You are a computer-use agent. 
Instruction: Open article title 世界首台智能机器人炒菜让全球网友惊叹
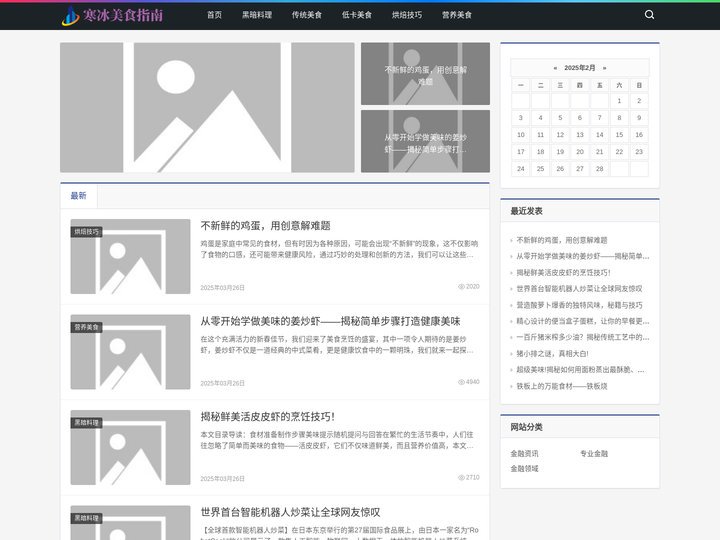(x=290, y=512)
